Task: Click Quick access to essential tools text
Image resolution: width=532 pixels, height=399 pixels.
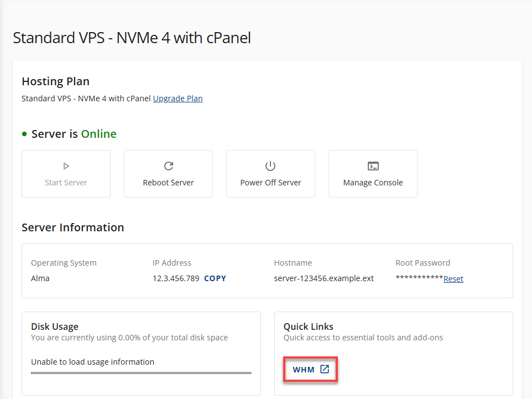Action: click(x=363, y=338)
